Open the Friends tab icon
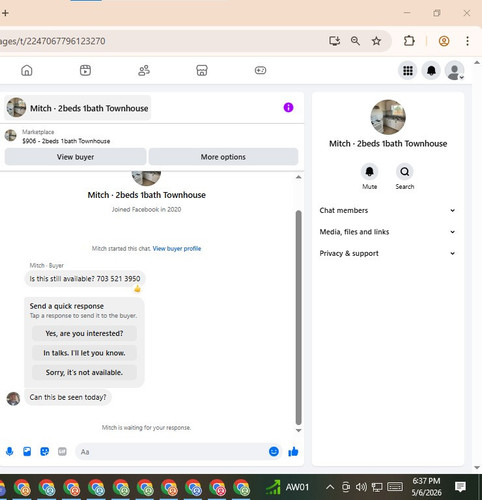482x500 pixels. (x=144, y=70)
